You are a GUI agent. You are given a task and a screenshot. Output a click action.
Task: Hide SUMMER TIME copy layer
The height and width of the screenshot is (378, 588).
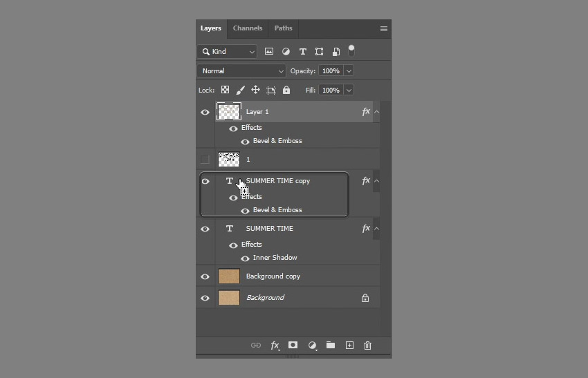[205, 181]
